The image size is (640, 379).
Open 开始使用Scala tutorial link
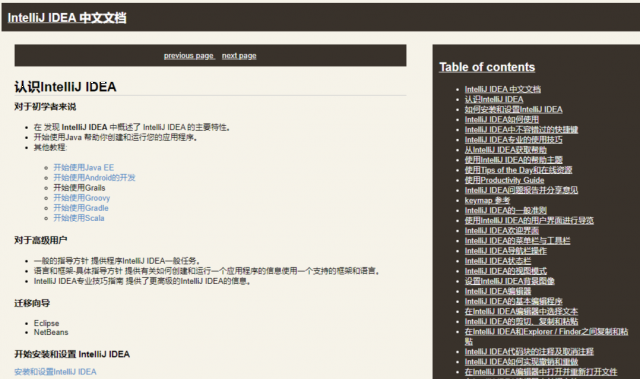[x=79, y=218]
